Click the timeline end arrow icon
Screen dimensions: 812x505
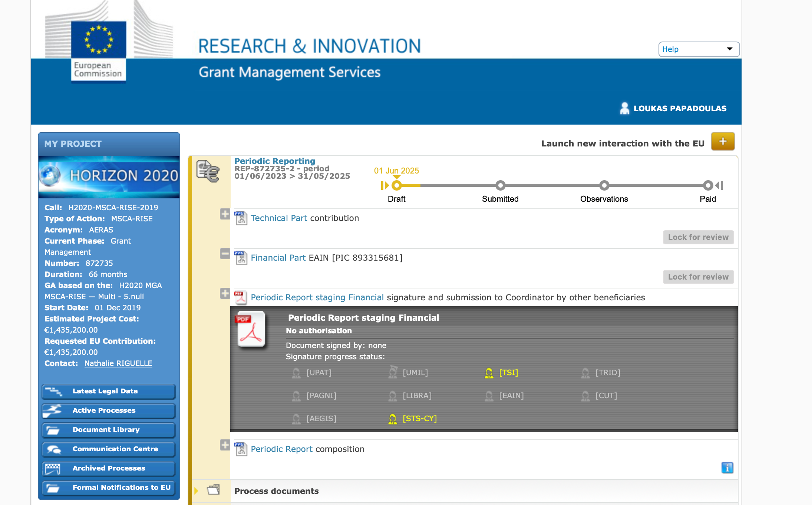pos(719,185)
